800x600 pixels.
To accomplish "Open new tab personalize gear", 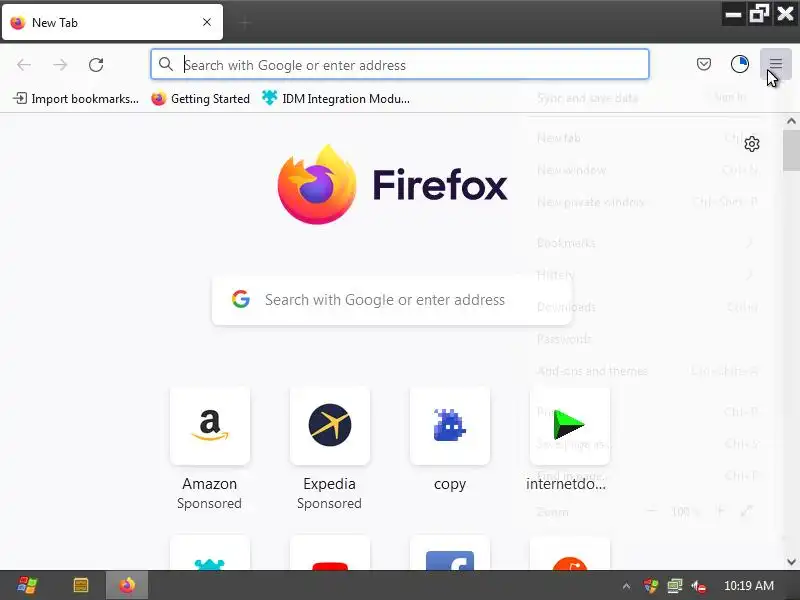I will pyautogui.click(x=752, y=144).
